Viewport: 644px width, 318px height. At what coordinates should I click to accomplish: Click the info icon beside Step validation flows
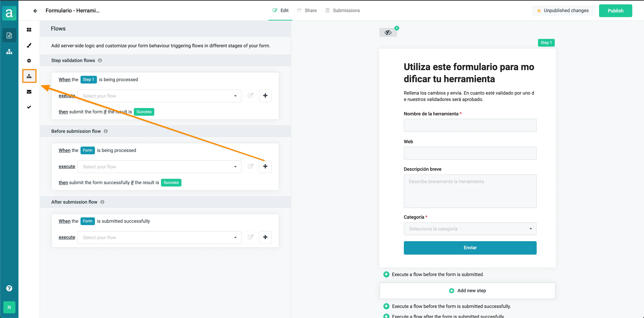click(x=100, y=61)
